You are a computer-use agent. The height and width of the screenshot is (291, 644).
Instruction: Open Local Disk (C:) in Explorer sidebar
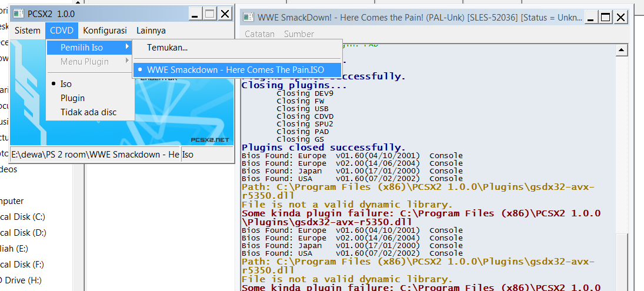pyautogui.click(x=22, y=217)
